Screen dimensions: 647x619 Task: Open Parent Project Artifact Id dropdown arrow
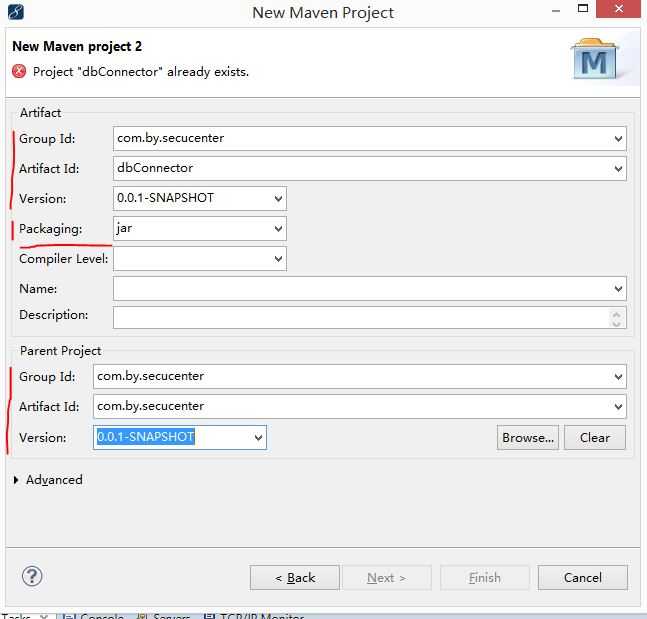pyautogui.click(x=618, y=406)
